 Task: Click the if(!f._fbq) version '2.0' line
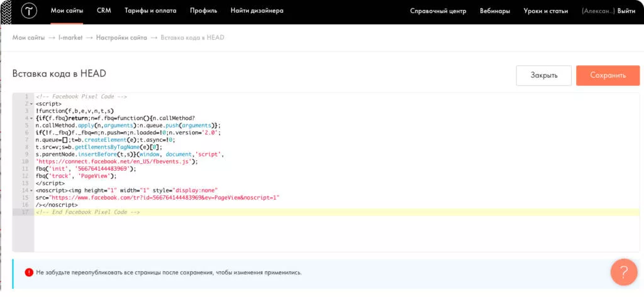coord(128,133)
